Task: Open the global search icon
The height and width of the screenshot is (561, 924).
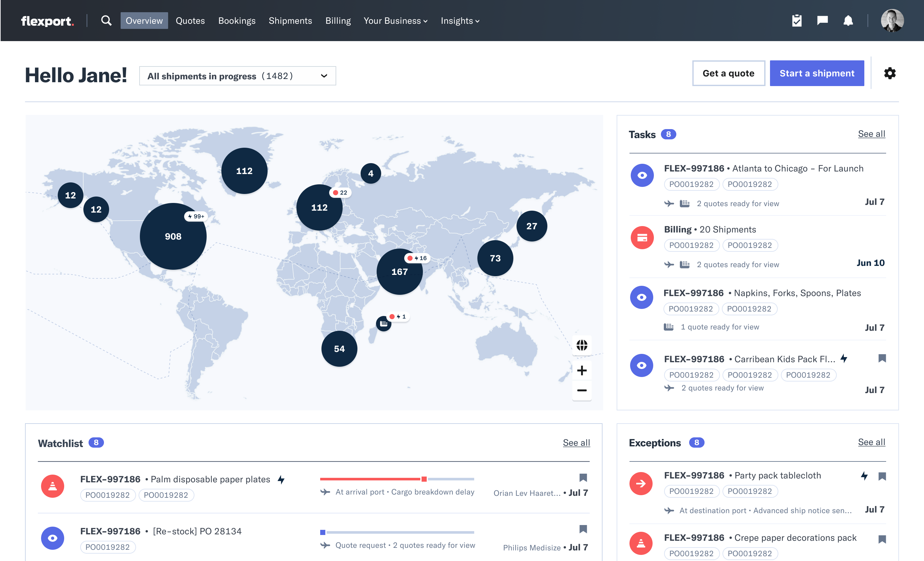Action: tap(106, 21)
